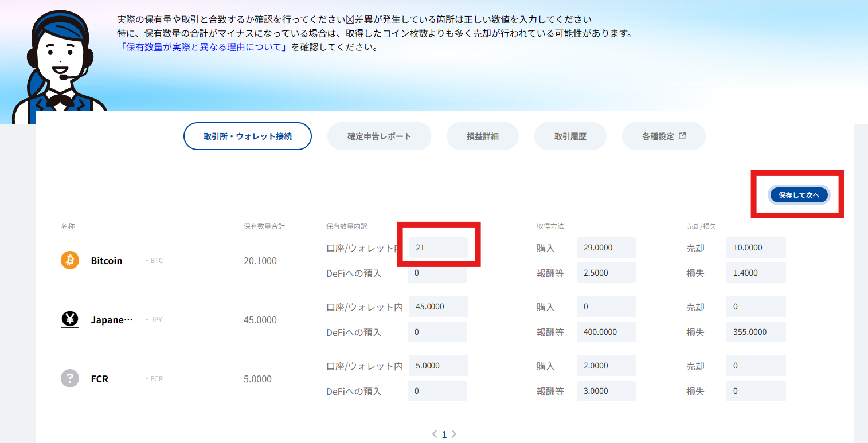Go to next page with right chevron
868x443 pixels.
point(454,434)
